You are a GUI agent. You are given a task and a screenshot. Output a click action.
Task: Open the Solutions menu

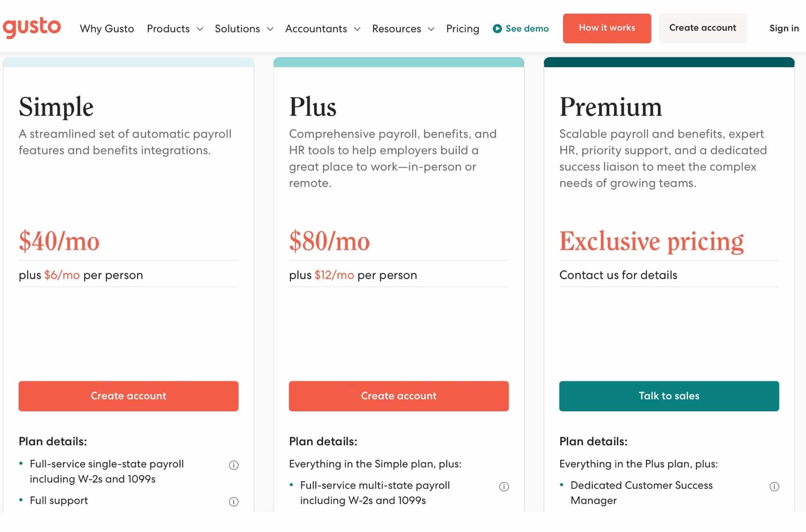pos(243,29)
